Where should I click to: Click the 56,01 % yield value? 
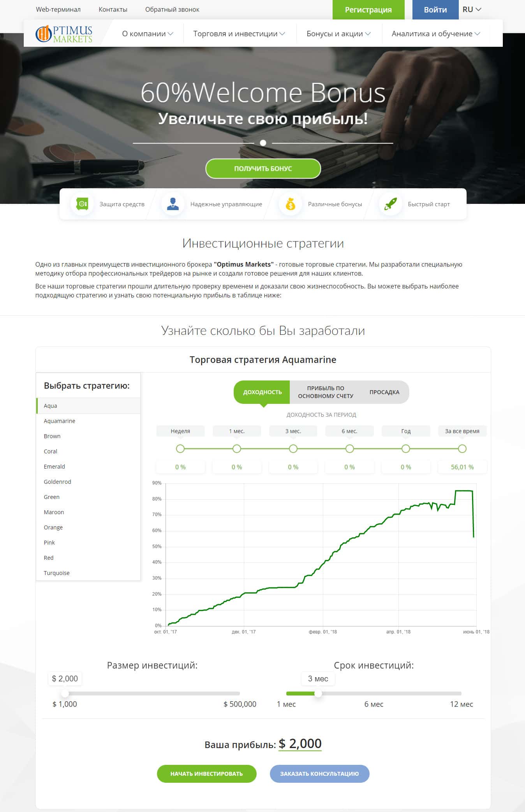(462, 467)
